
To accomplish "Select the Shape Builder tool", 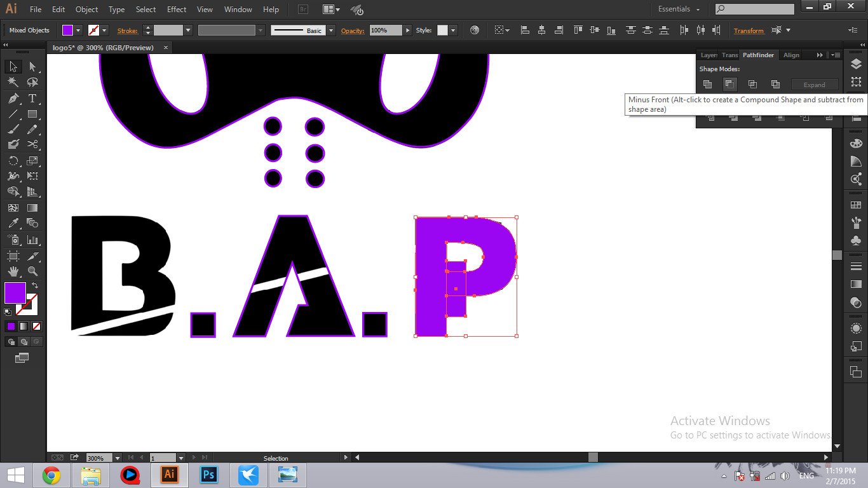I will [13, 192].
